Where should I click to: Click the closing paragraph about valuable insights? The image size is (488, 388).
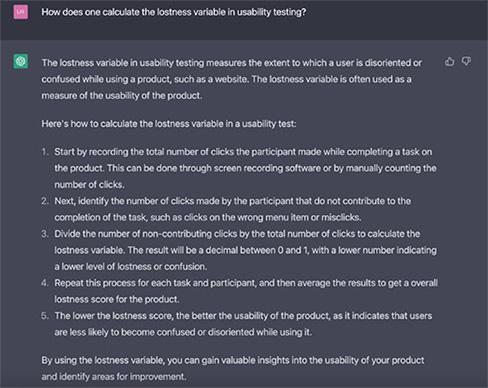[x=233, y=368]
